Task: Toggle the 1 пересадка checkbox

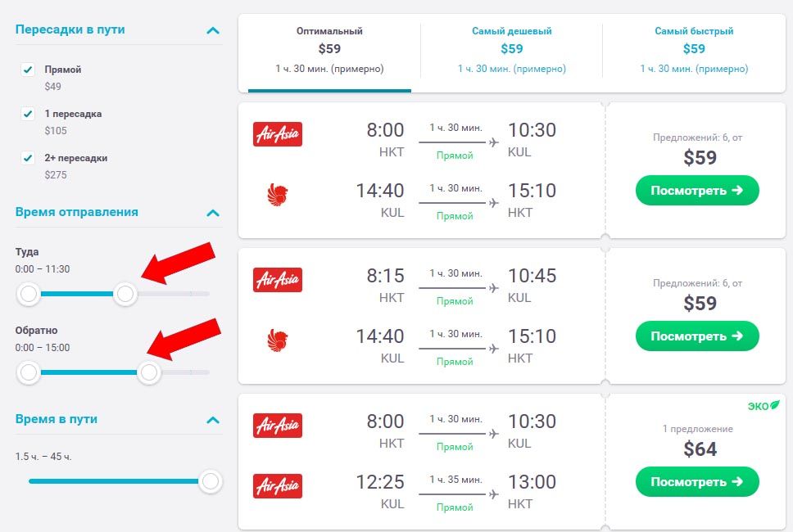Action: (x=28, y=114)
